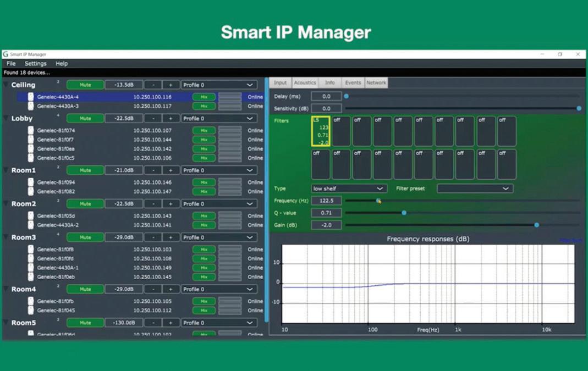Click speaker icon of Genelec-81f0fd

31,258
